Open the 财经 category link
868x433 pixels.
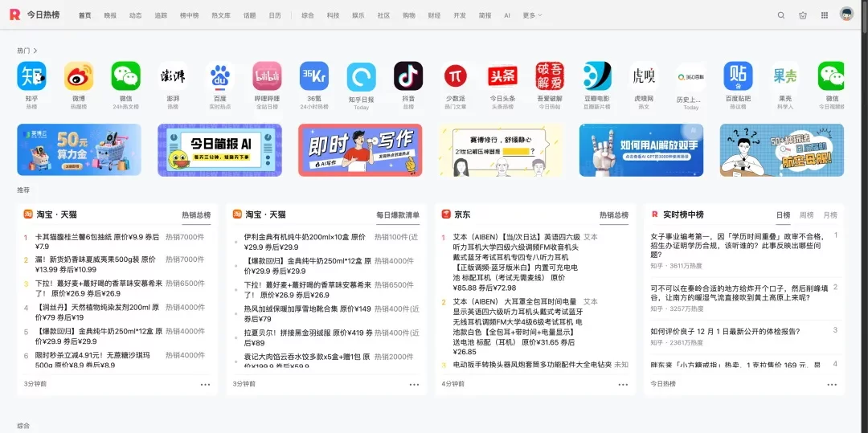[435, 15]
